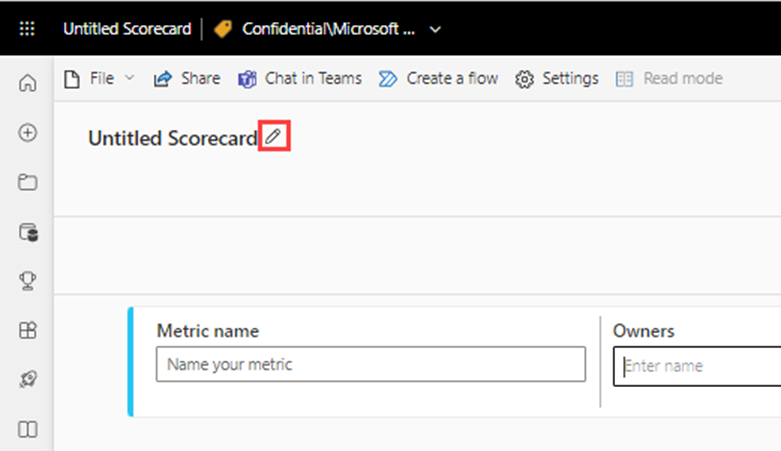This screenshot has height=451, width=781.
Task: Open the Learn book icon in sidebar
Action: point(28,429)
